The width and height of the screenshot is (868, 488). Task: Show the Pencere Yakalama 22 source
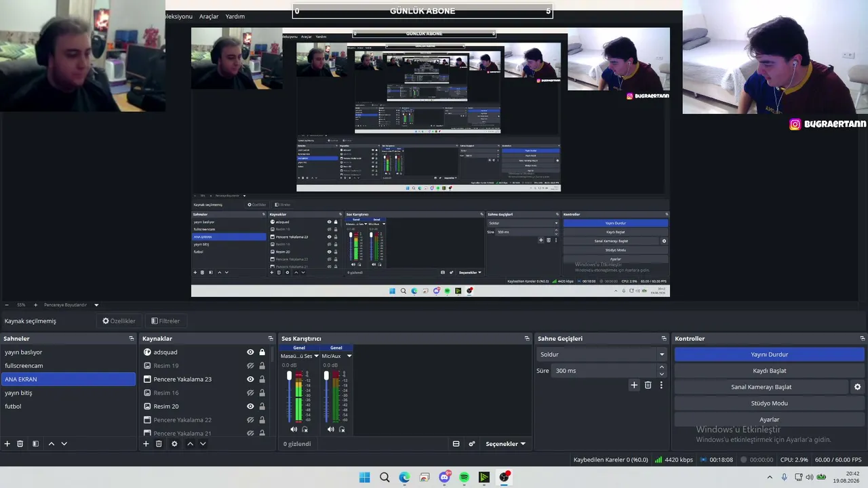click(x=250, y=420)
